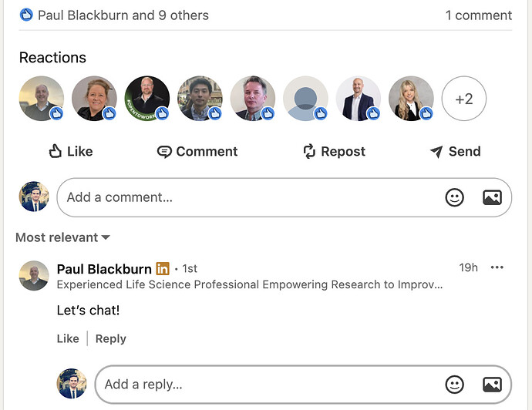Like the post
The width and height of the screenshot is (532, 410).
(x=70, y=151)
